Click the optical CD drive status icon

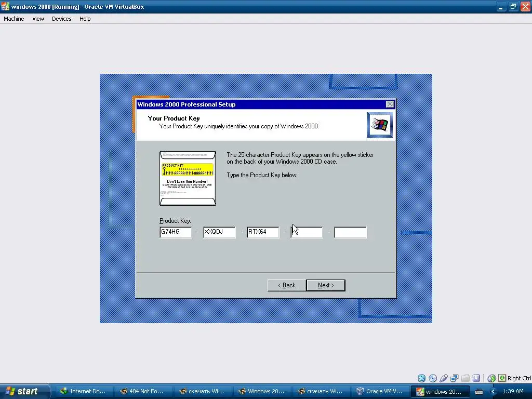tap(433, 378)
